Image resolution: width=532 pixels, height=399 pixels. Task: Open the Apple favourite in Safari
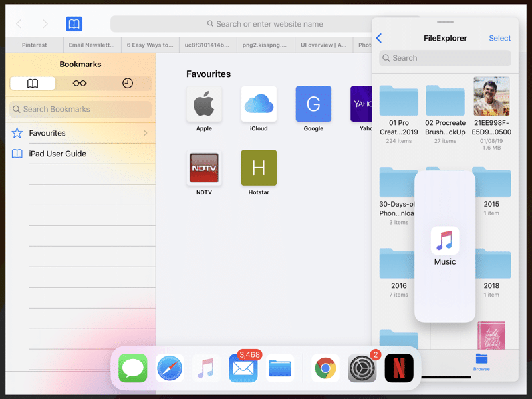click(204, 104)
